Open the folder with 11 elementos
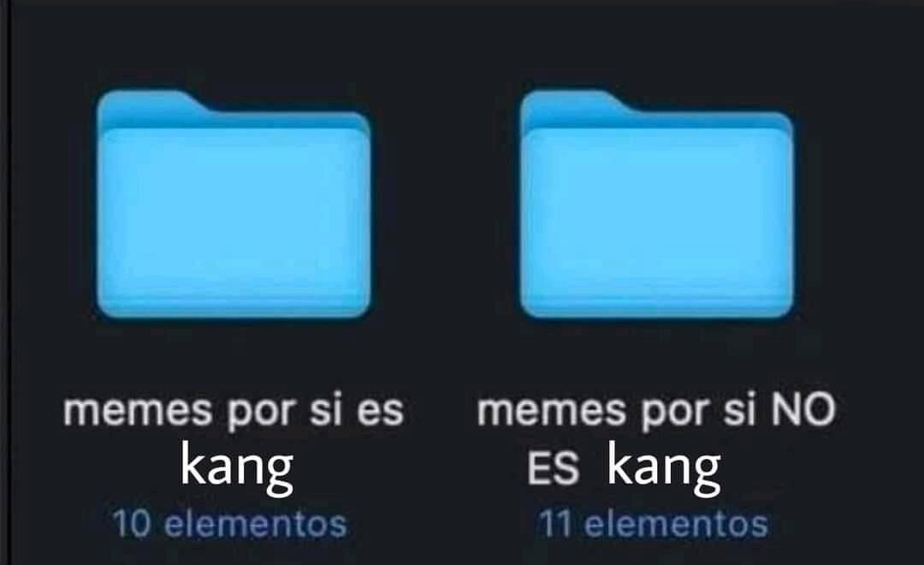This screenshot has width=924, height=565. coord(657,204)
